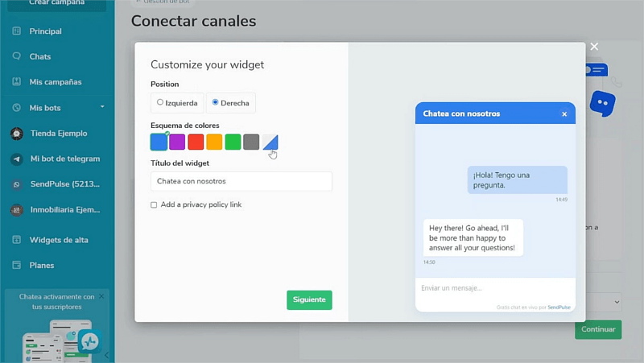The image size is (644, 363).
Task: Select the Mi bot de telegram icon
Action: (16, 159)
